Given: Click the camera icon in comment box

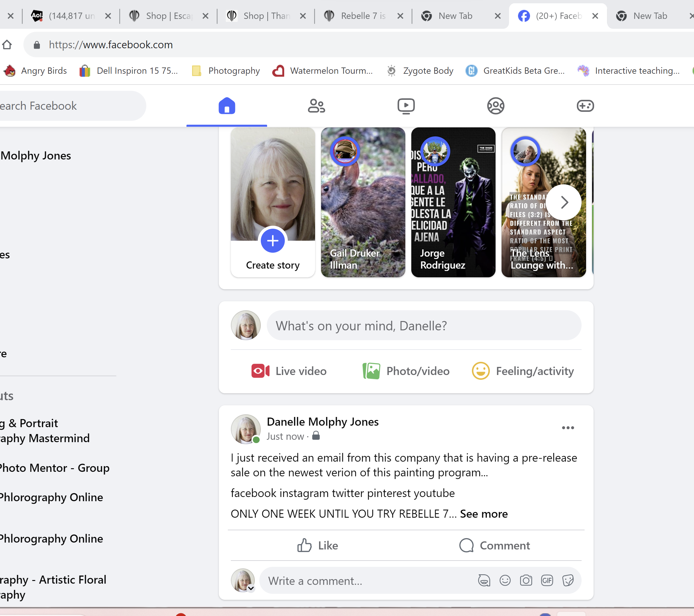Looking at the screenshot, I should click(x=526, y=580).
